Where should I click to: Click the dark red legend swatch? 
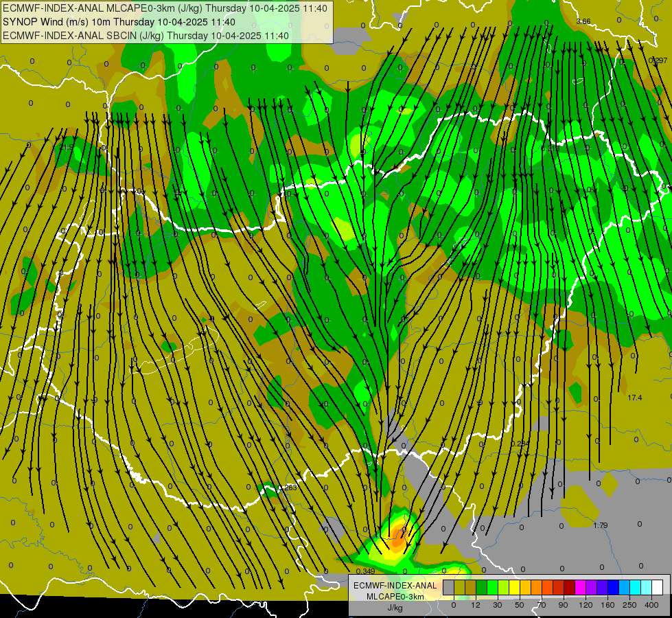tap(570, 588)
